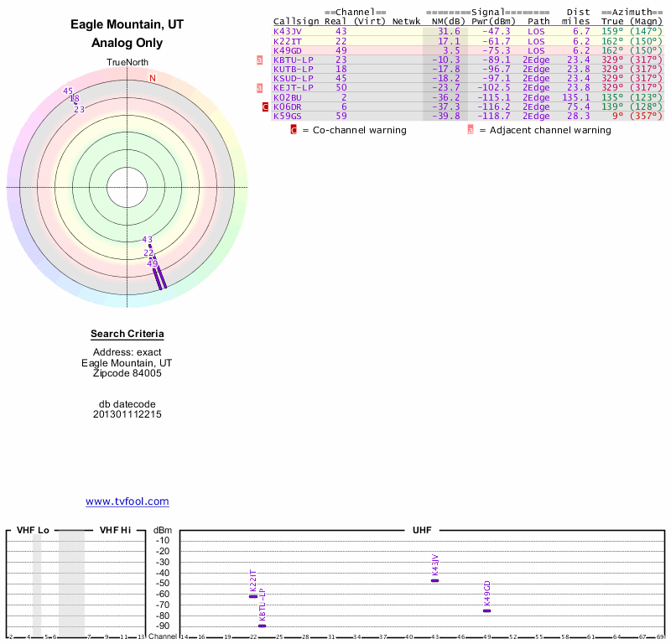The height and width of the screenshot is (644, 671).
Task: Click the UHF band label
Action: tap(422, 530)
